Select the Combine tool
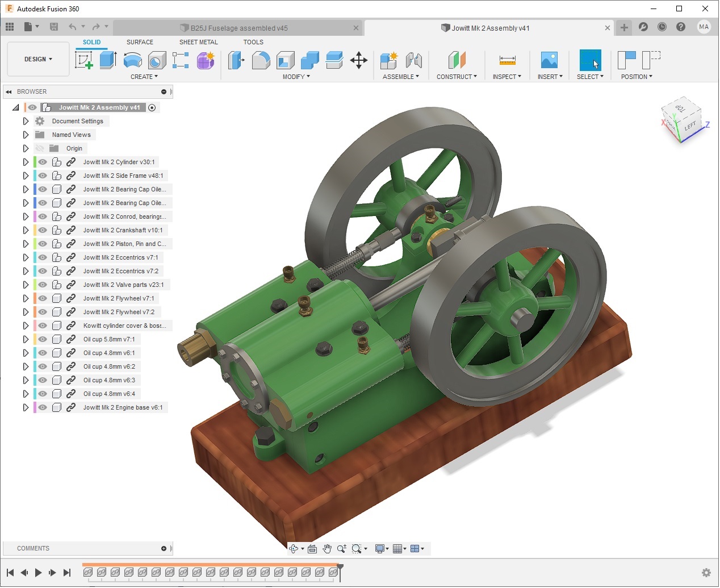 click(x=310, y=60)
